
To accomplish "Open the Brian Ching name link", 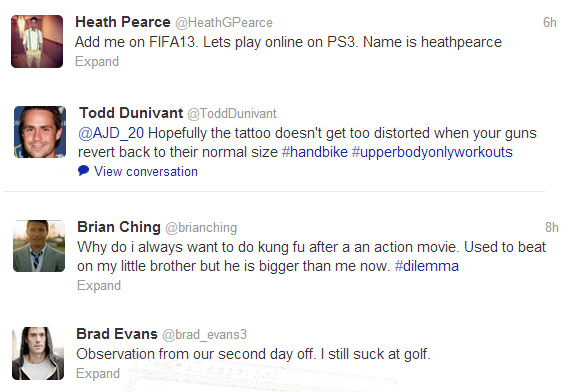I will click(119, 227).
